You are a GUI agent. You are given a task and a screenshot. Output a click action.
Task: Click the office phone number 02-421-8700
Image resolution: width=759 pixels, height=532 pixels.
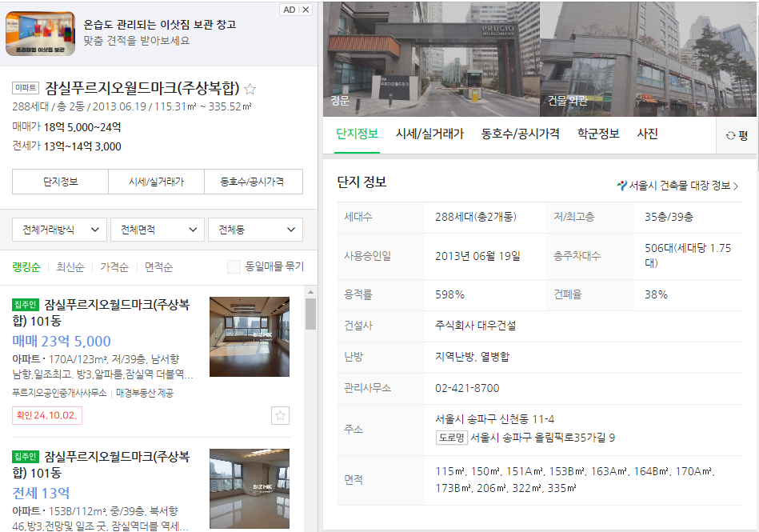tap(467, 388)
